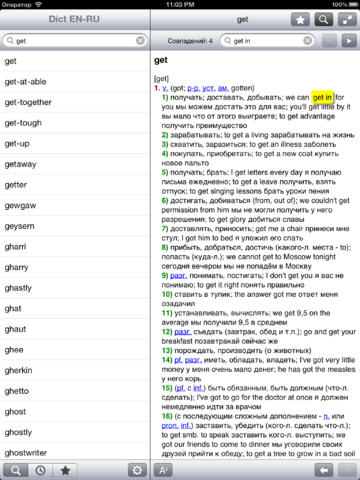The height and width of the screenshot is (480, 360).
Task: Open search using the top-right magnifier button
Action: click(323, 20)
